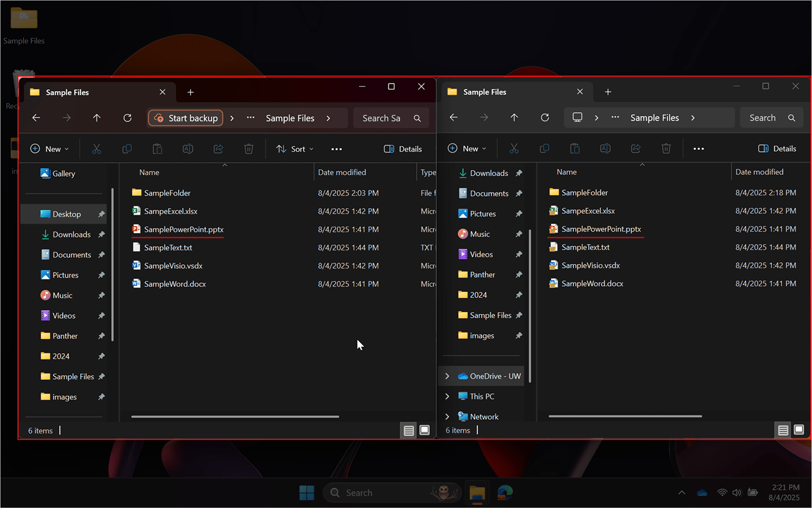This screenshot has width=812, height=508.
Task: Select the Rename icon in right window toolbar
Action: tap(605, 149)
